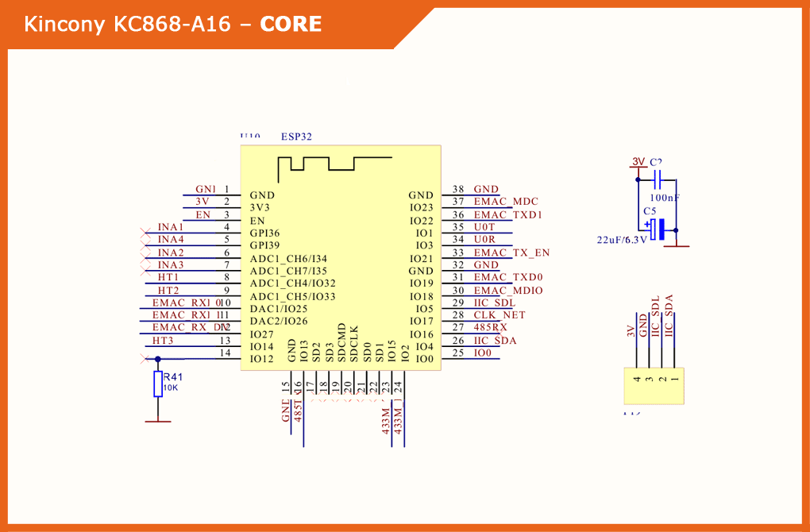Select the U0T net label at pin 35
Image resolution: width=810 pixels, height=532 pixels.
[x=484, y=227]
